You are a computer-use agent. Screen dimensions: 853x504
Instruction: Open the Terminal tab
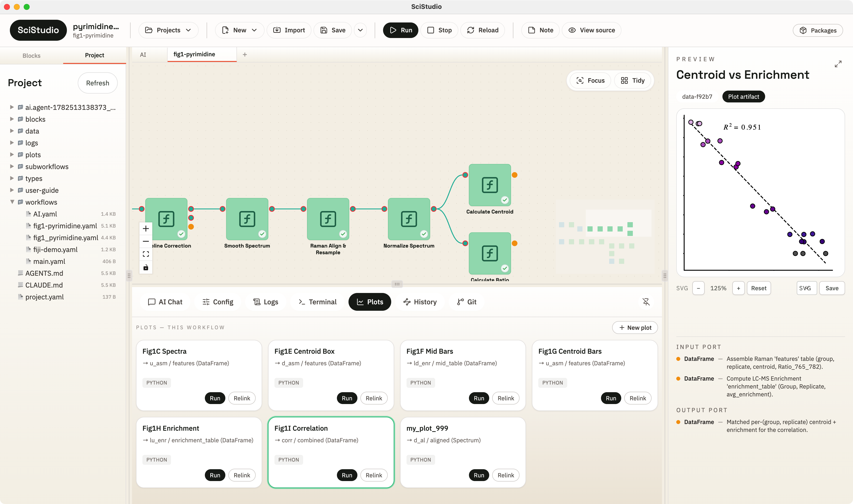coord(317,302)
